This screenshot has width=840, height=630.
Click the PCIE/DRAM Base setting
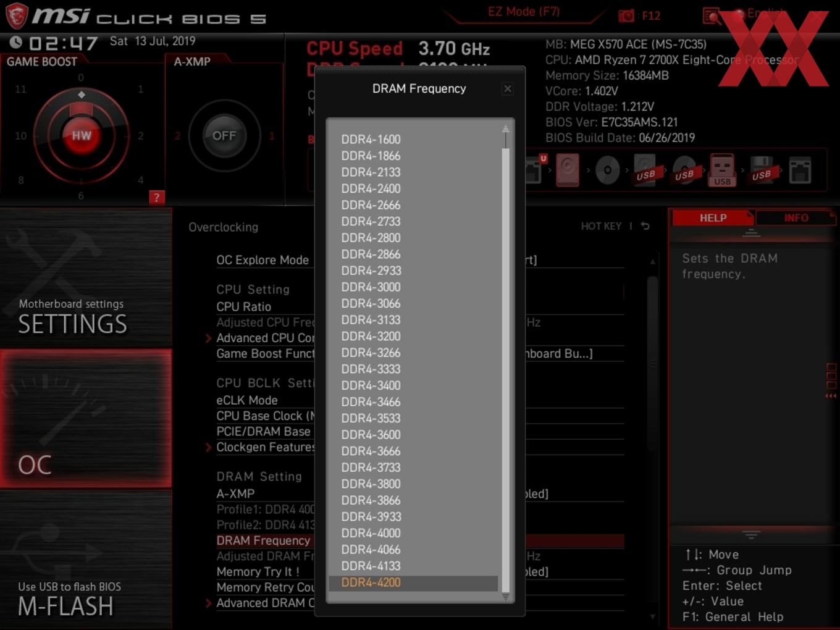pyautogui.click(x=264, y=431)
